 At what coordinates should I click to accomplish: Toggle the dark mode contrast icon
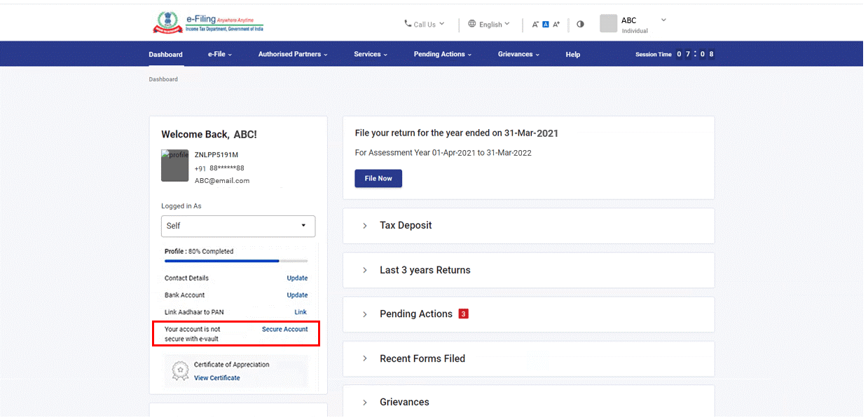pyautogui.click(x=580, y=24)
